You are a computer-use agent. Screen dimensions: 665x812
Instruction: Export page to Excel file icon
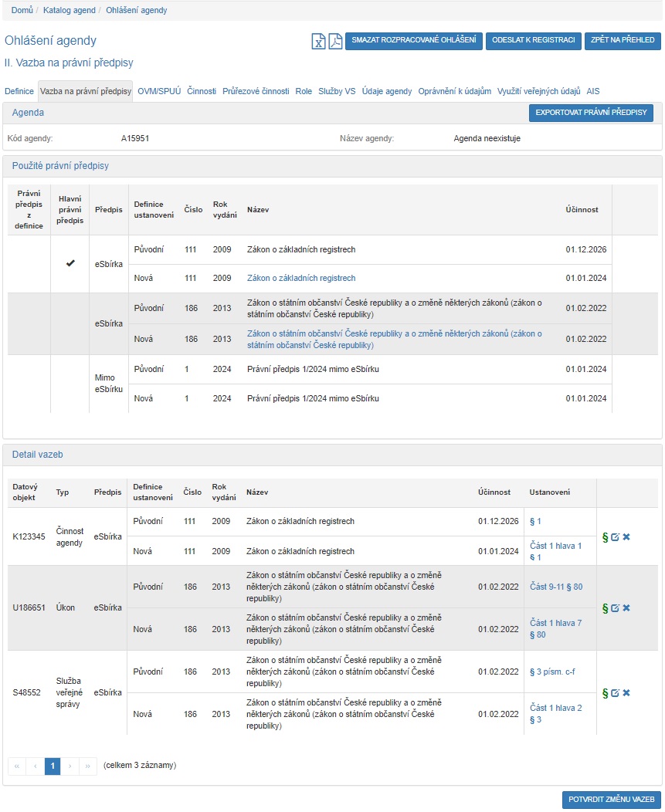318,42
